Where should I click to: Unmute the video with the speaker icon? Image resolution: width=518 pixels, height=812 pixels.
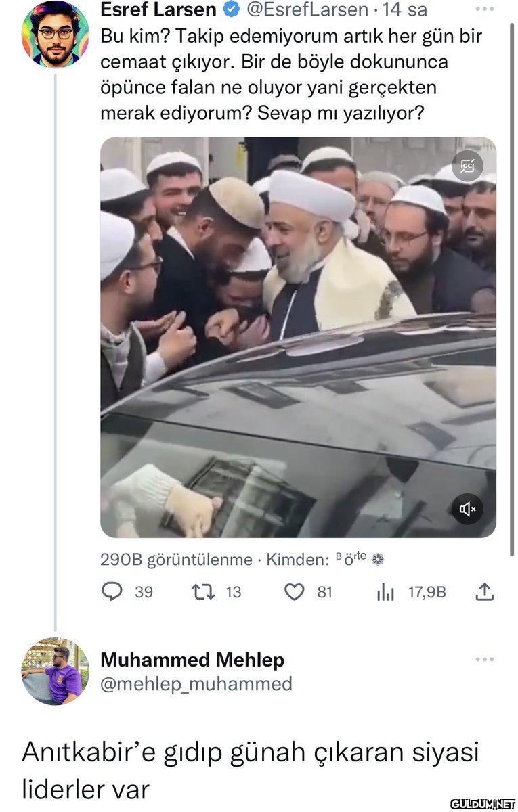click(x=468, y=508)
